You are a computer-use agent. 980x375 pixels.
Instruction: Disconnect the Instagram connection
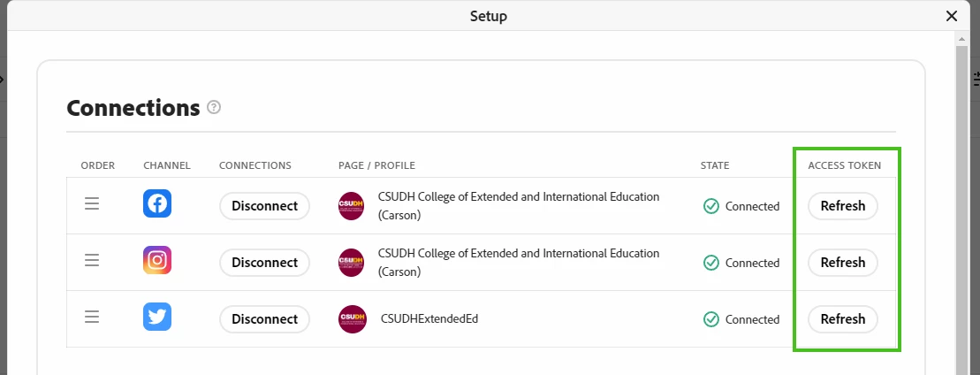point(264,263)
